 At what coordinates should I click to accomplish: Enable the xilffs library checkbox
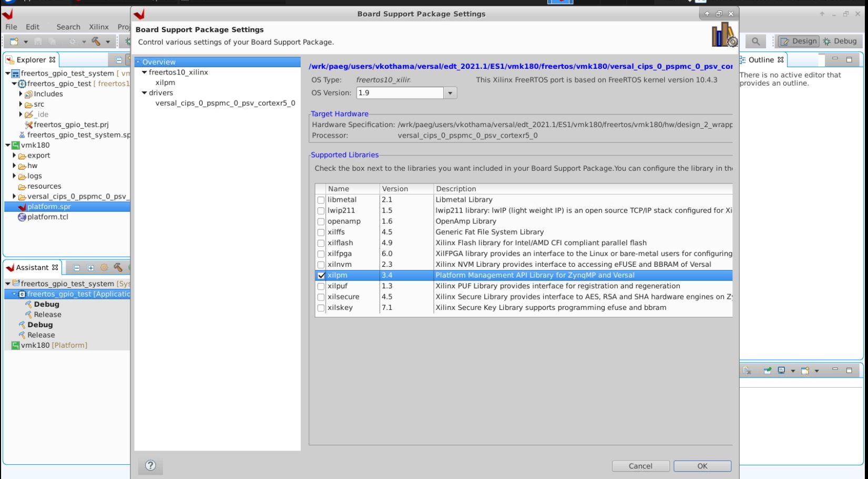[321, 232]
